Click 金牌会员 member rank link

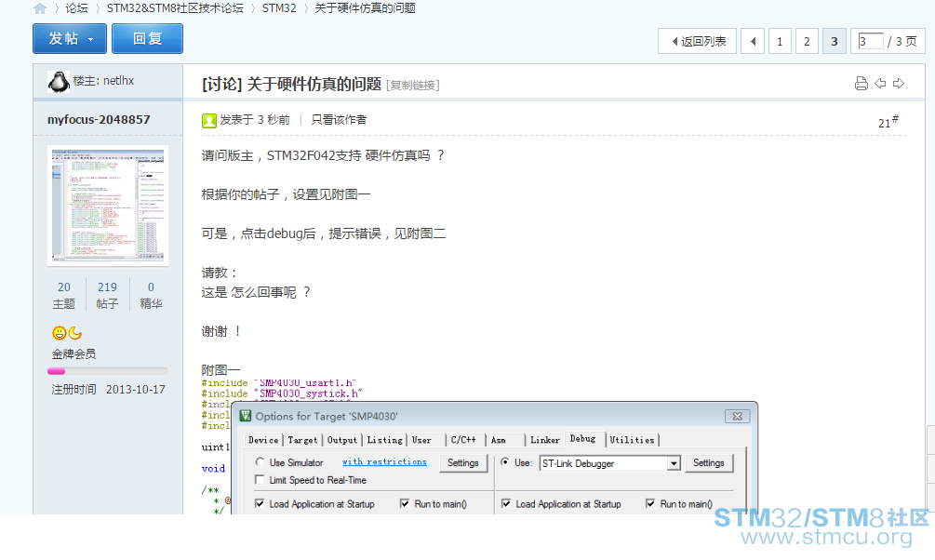tap(73, 353)
